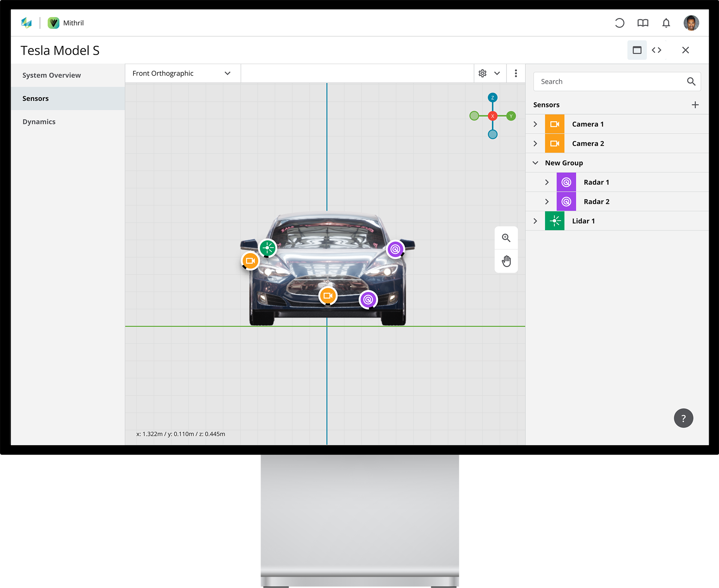Select the green lidar marker on car
719x588 pixels.
click(268, 248)
